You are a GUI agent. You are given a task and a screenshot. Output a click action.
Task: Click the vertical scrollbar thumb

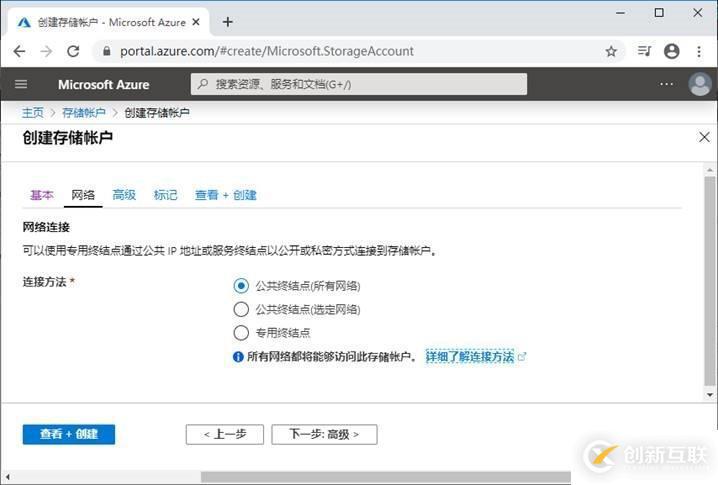[x=710, y=281]
